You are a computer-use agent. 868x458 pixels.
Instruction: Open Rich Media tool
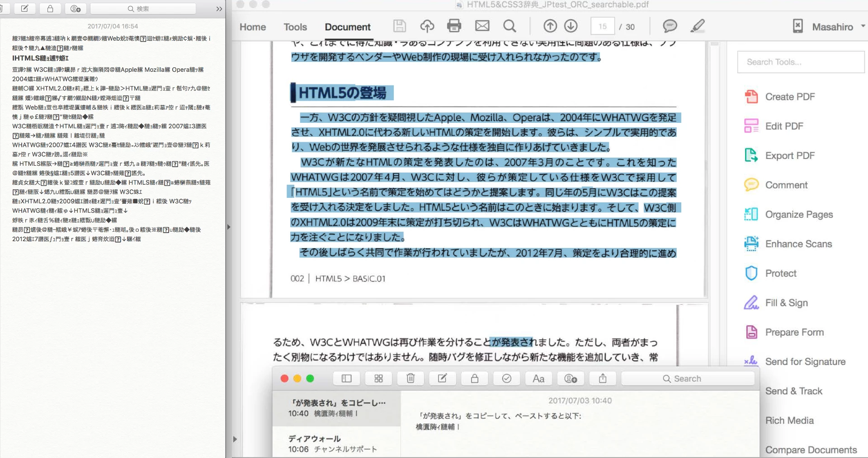789,421
